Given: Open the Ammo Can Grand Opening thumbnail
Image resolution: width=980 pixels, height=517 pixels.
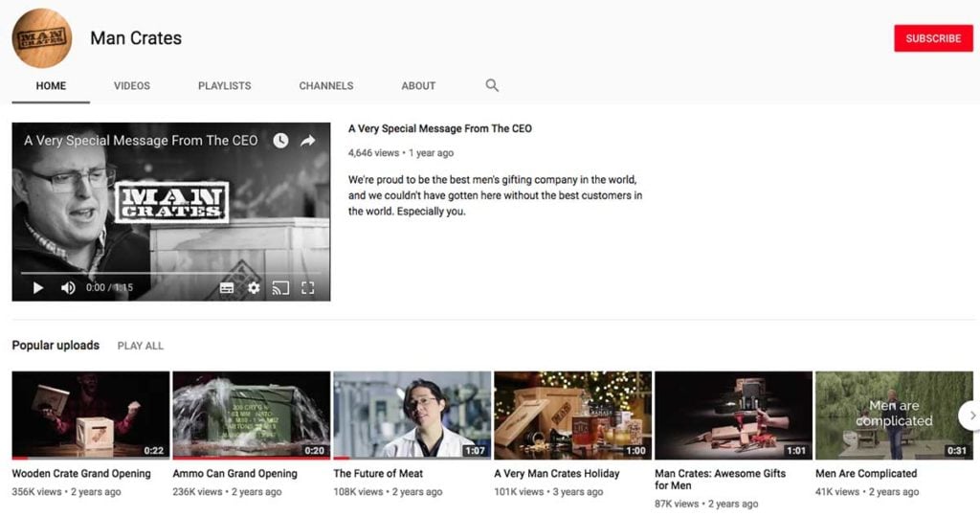Looking at the screenshot, I should [x=252, y=416].
